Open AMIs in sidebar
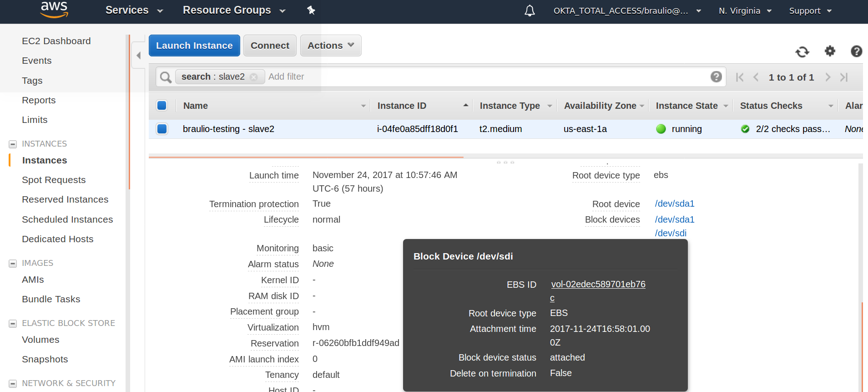Screen dimensions: 868x392 pos(33,280)
